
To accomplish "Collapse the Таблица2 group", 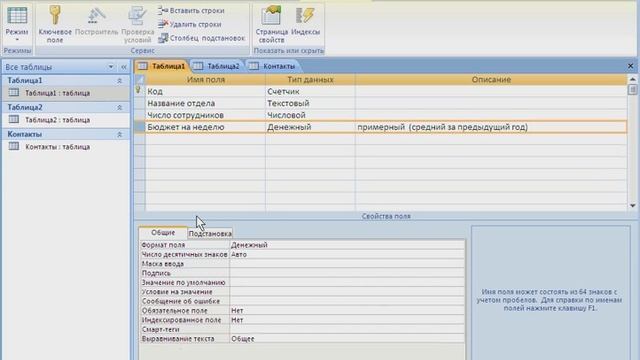I will coord(120,108).
